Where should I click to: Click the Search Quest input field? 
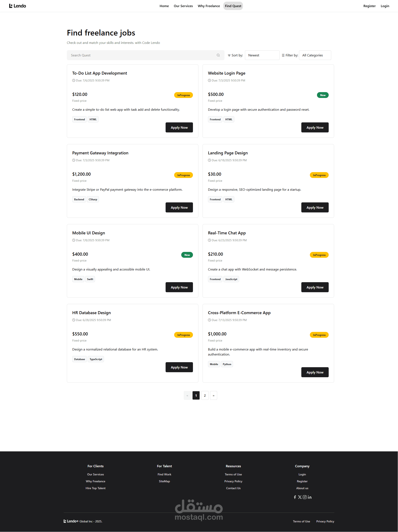[x=146, y=55]
